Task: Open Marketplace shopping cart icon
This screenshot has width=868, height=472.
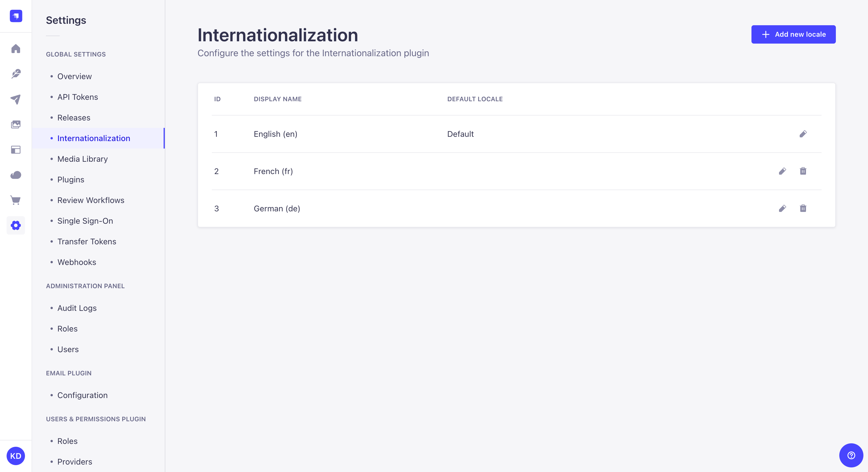Action: (16, 200)
